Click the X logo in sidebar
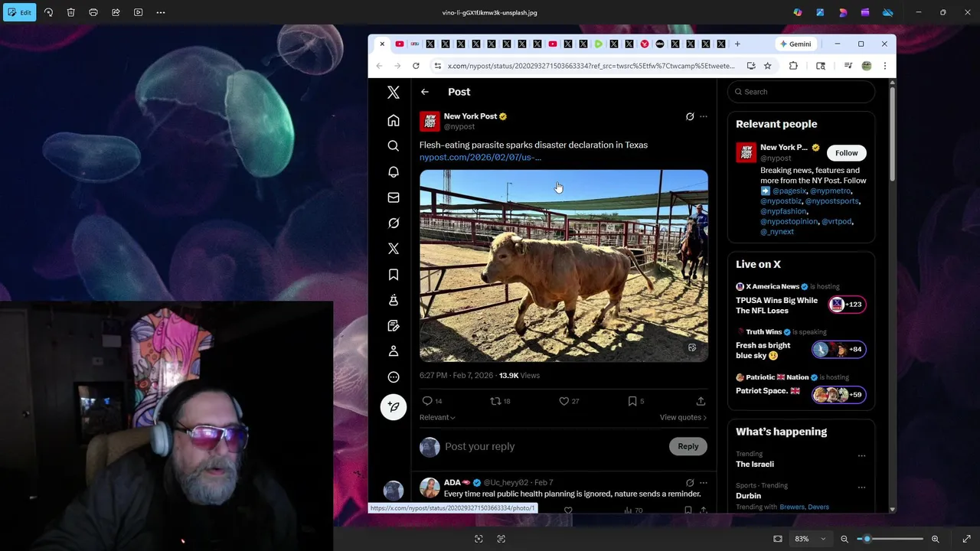The image size is (980, 551). point(394,93)
